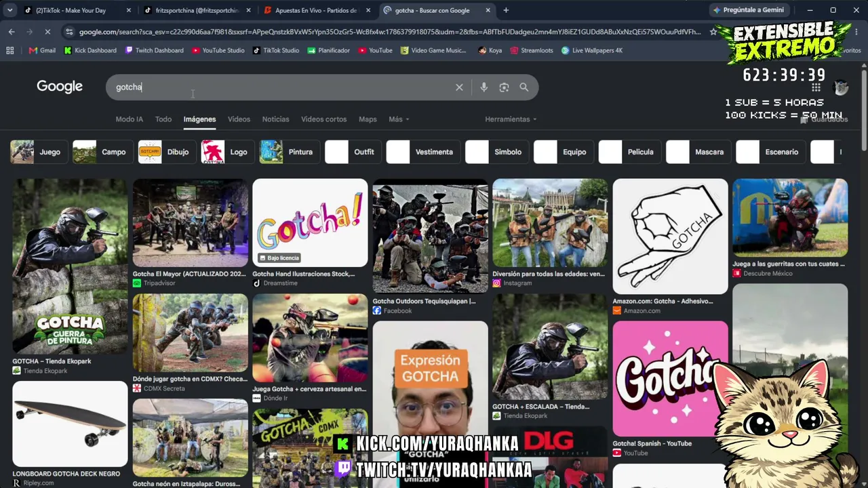Open the Google account profile avatar
Screen dimensions: 868x488
(841, 87)
